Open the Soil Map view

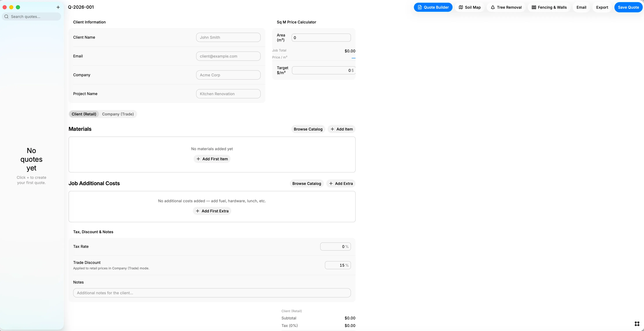point(470,7)
